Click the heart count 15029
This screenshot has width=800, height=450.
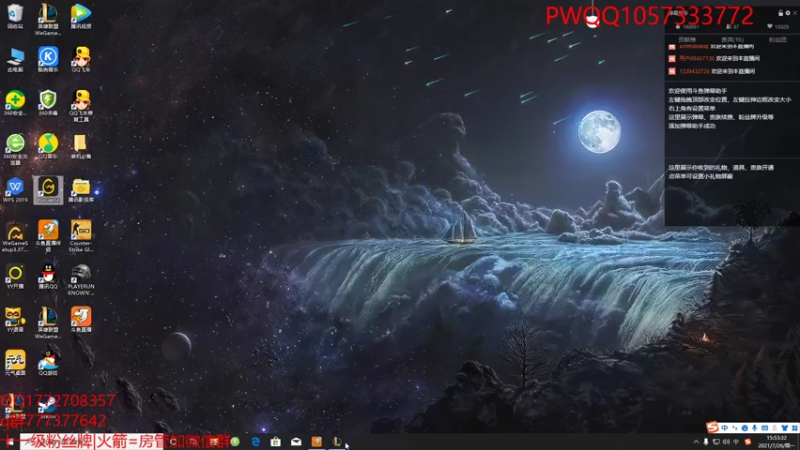(778, 27)
